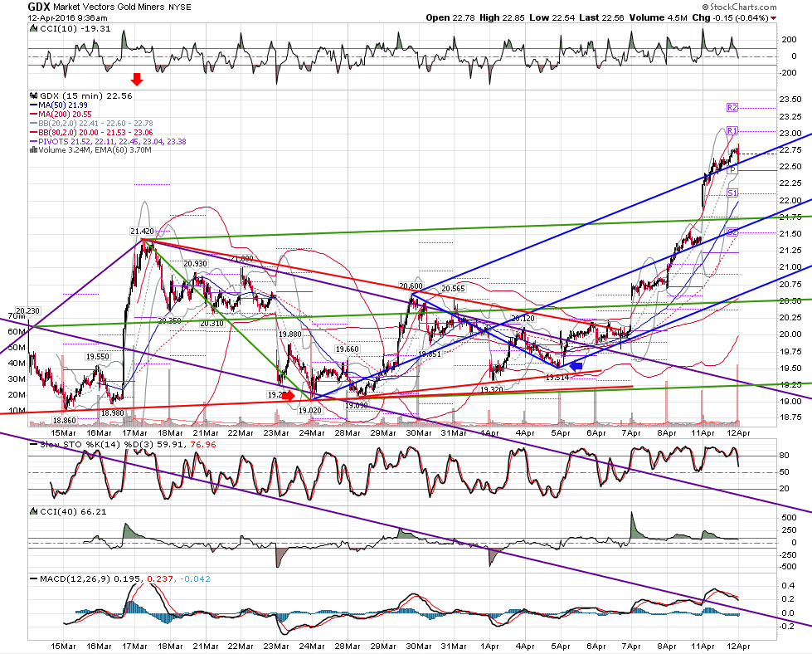Click the R2 pivot marker
Screen dimensions: 812x654
pos(732,108)
